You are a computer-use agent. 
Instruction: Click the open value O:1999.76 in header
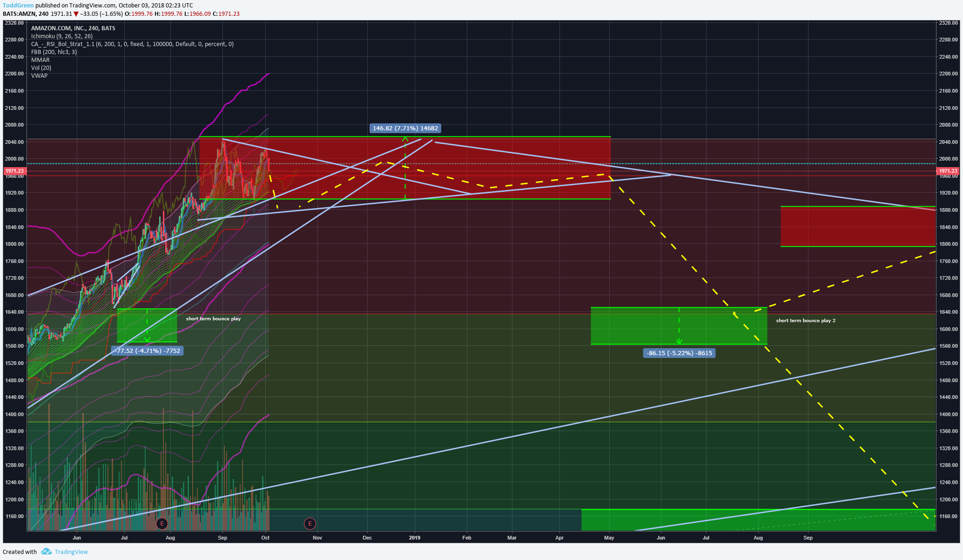click(139, 13)
